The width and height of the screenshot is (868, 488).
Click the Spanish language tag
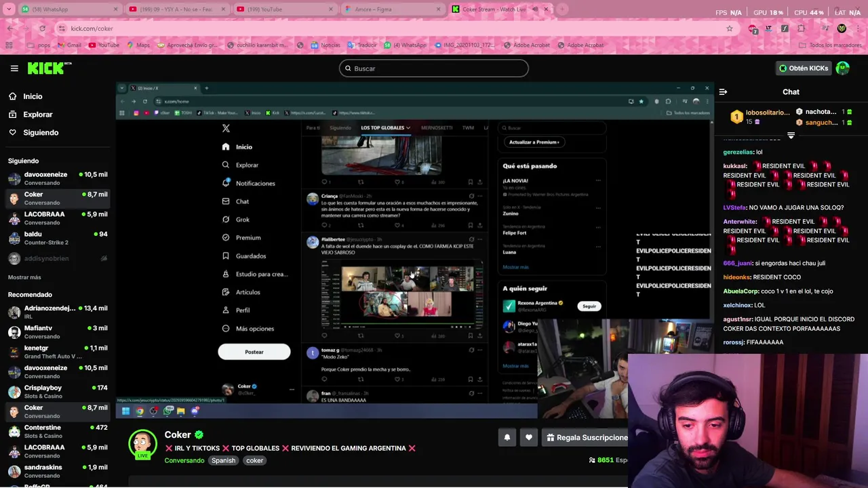223,460
